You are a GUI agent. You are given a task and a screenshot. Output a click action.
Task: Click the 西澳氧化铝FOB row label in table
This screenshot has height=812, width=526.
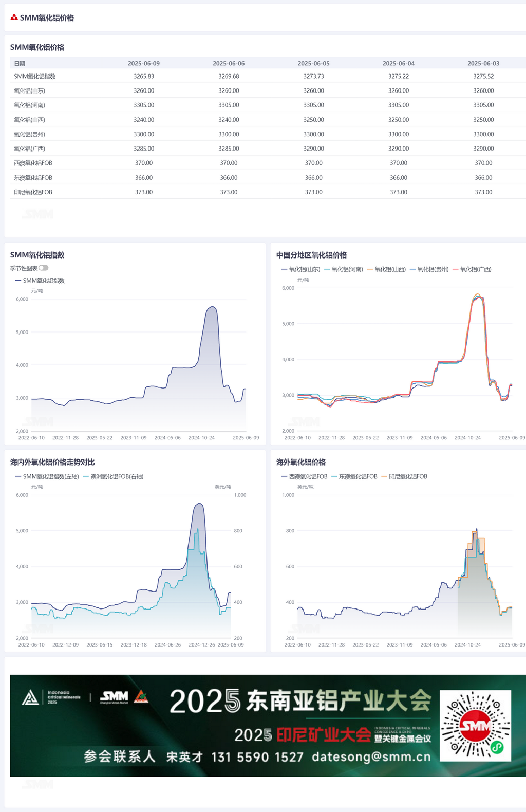point(33,163)
